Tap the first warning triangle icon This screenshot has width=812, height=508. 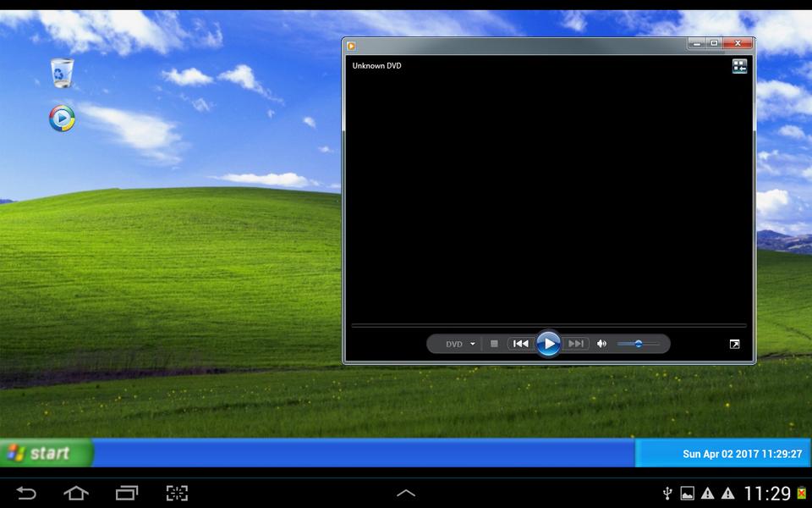pyautogui.click(x=707, y=493)
